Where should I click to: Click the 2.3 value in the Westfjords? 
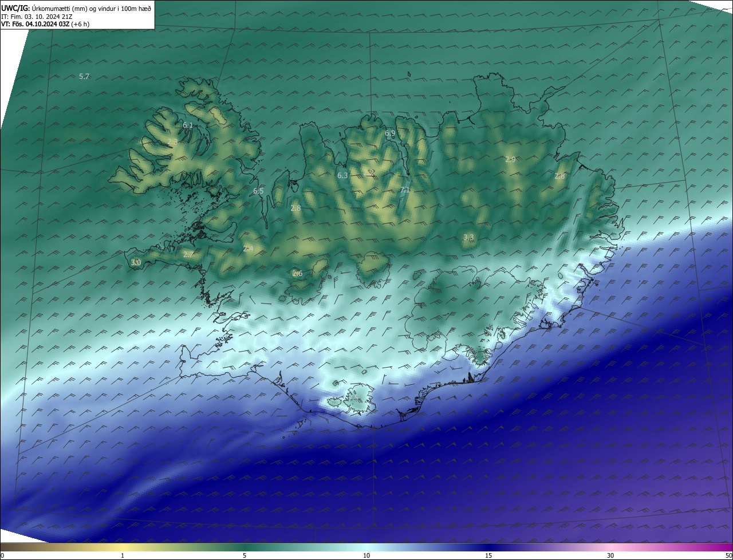click(x=172, y=141)
